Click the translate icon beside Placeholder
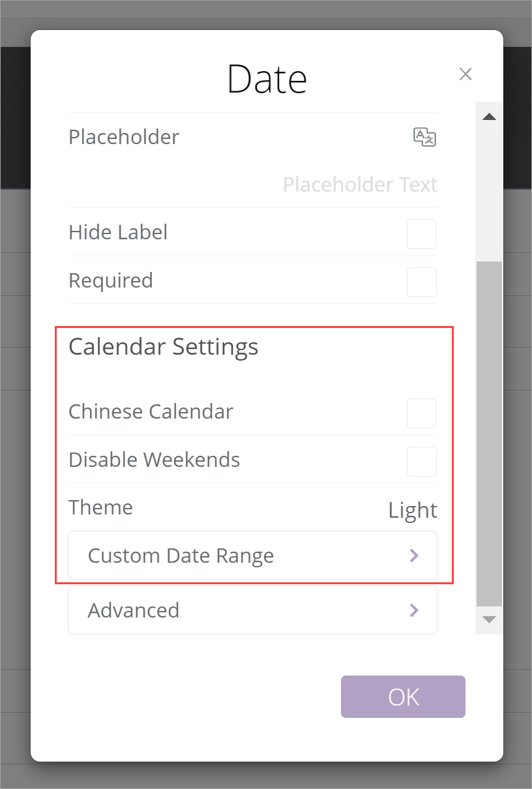The height and width of the screenshot is (789, 532). coord(424,137)
